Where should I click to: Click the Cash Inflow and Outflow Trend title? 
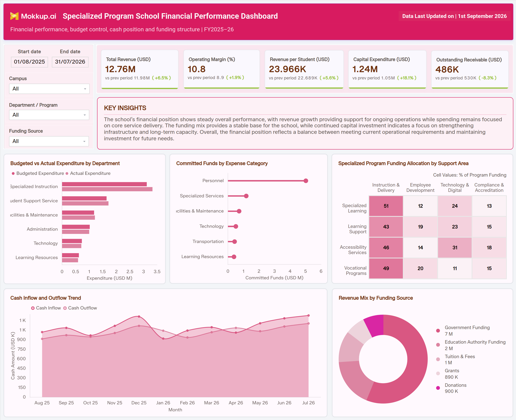pyautogui.click(x=45, y=298)
